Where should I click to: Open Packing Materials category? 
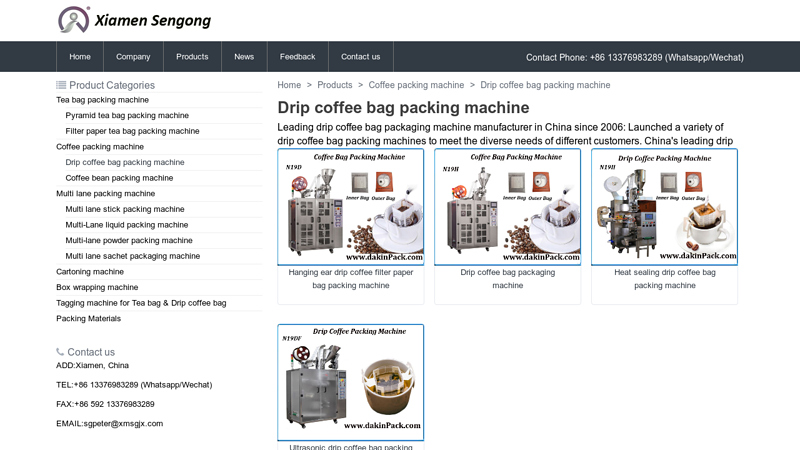coord(89,319)
